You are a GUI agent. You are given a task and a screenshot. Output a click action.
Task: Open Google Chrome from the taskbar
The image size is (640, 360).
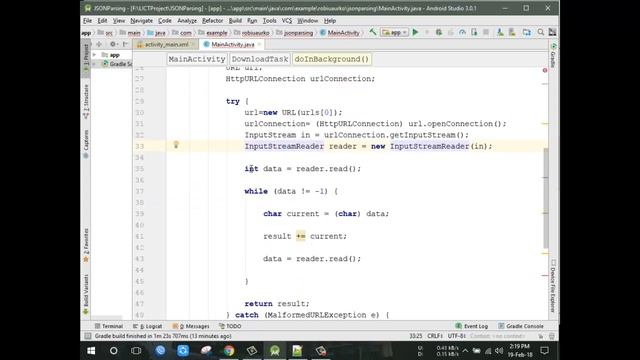coord(229,351)
